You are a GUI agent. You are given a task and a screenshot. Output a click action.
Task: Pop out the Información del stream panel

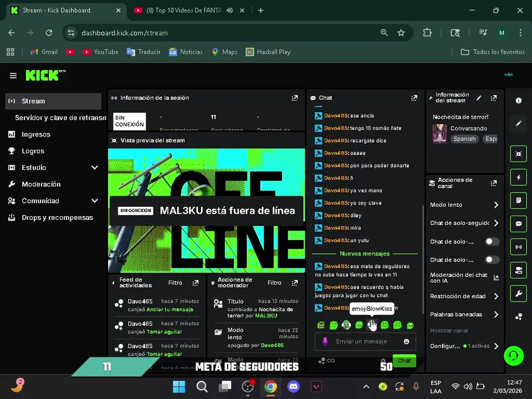pos(494,98)
